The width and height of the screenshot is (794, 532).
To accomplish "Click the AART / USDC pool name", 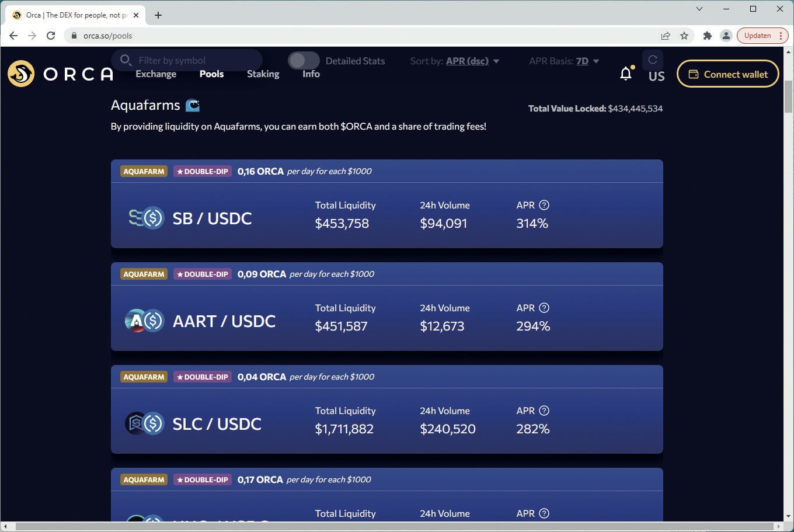I will coord(224,321).
